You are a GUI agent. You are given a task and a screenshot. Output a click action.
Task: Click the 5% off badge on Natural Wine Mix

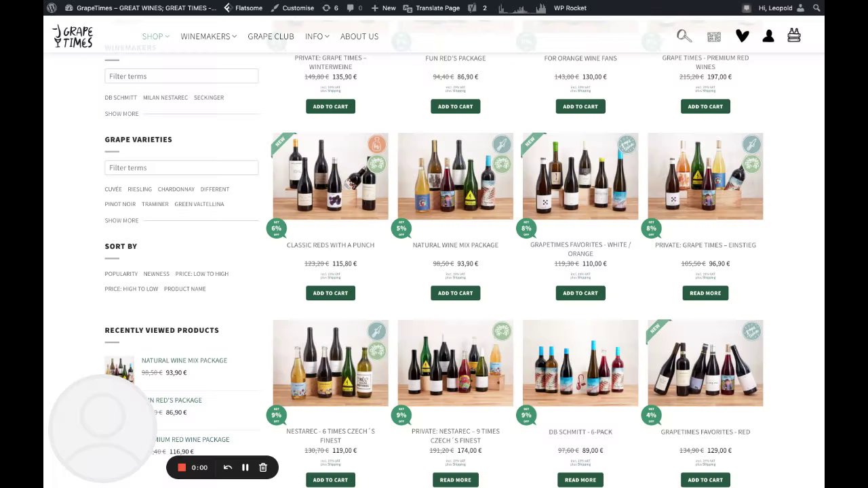click(401, 228)
